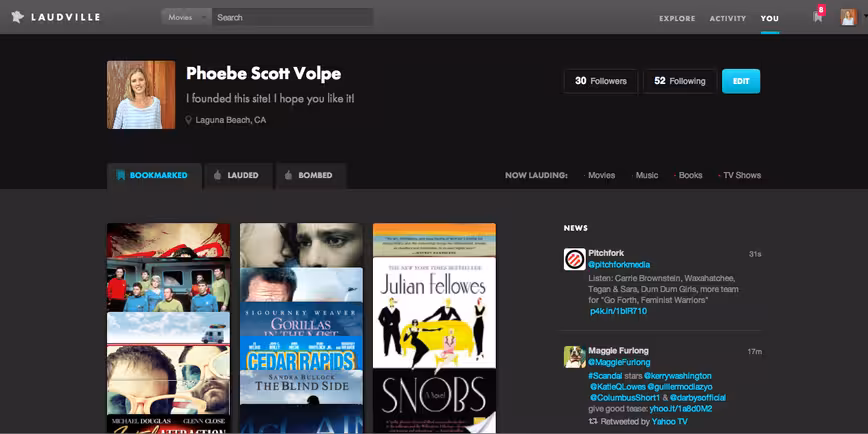Click the Laguna Beach, CA location text
Viewport: 868px width, 434px height.
(231, 120)
